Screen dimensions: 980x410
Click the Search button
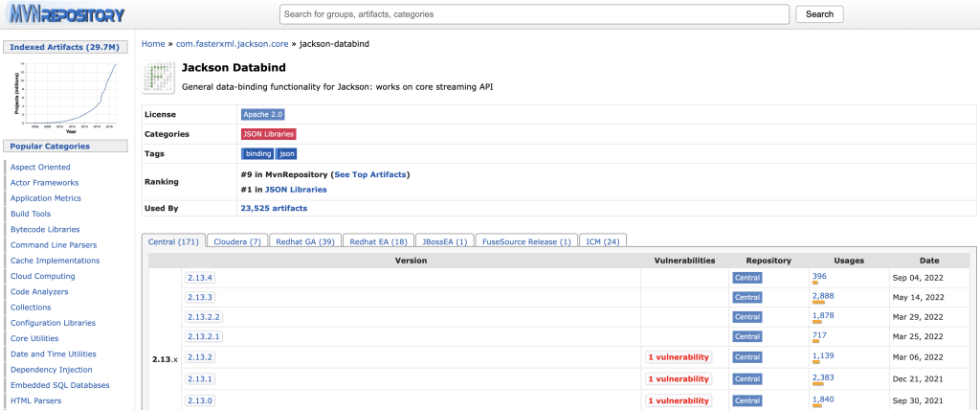pos(819,13)
